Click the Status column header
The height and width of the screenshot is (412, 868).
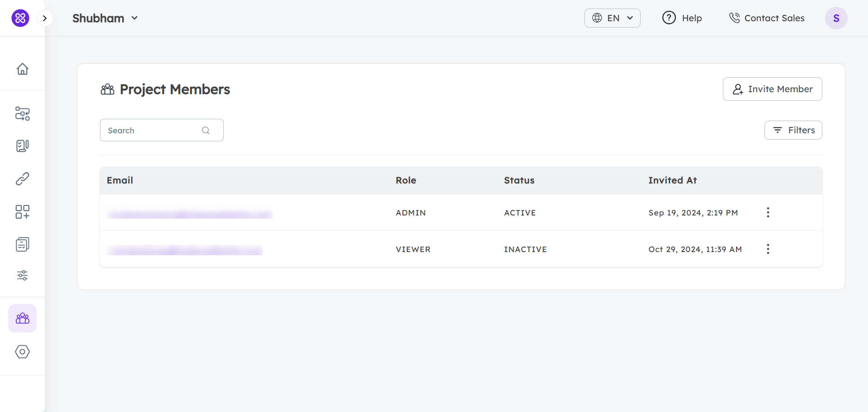519,180
